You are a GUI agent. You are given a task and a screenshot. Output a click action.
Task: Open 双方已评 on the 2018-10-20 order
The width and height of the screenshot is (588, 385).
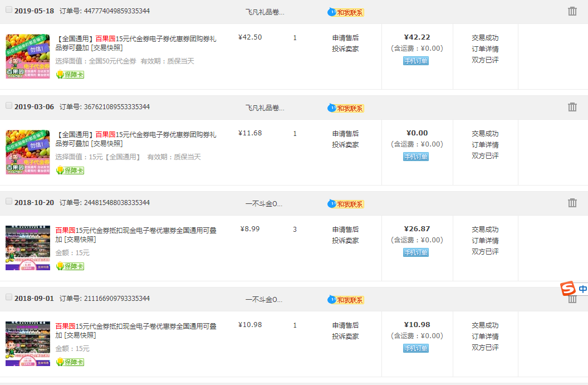tap(485, 251)
